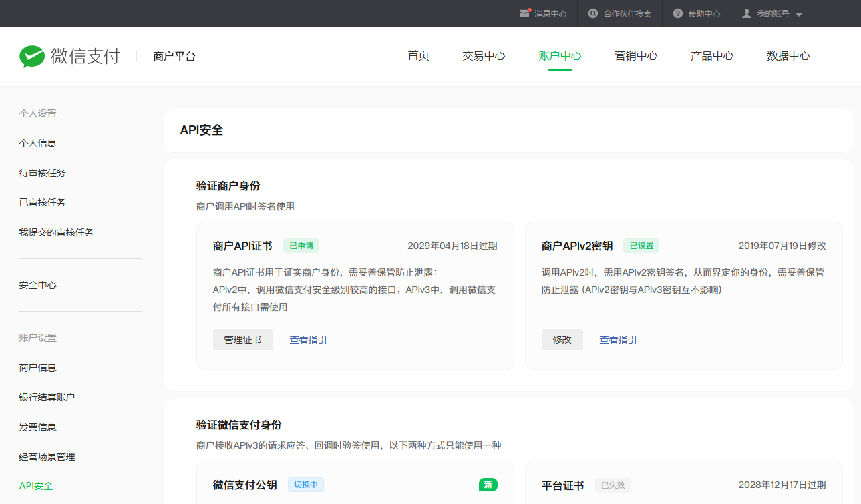Click 查看指引 for 商户APIv2密钥
This screenshot has width=861, height=504.
[618, 340]
